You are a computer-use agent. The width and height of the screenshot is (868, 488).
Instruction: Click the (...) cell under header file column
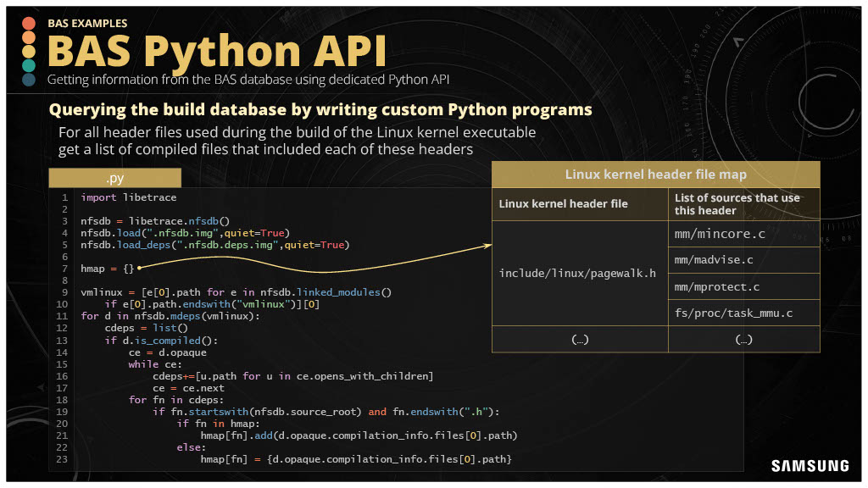pyautogui.click(x=580, y=339)
